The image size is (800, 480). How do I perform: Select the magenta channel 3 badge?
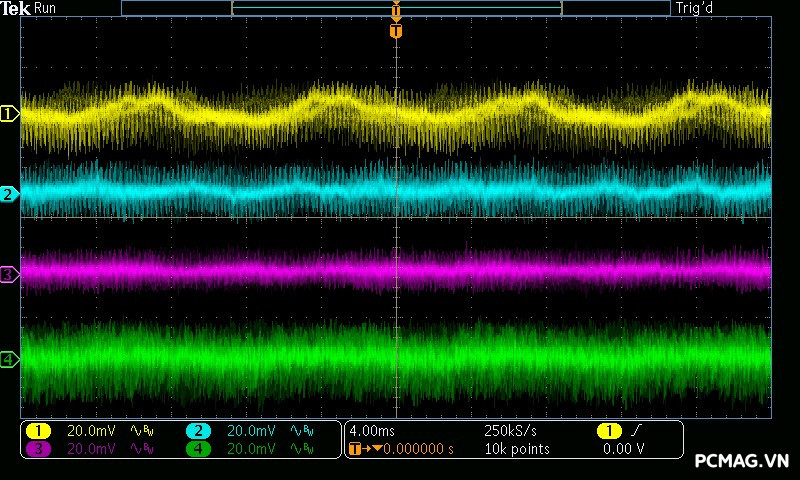(38, 449)
